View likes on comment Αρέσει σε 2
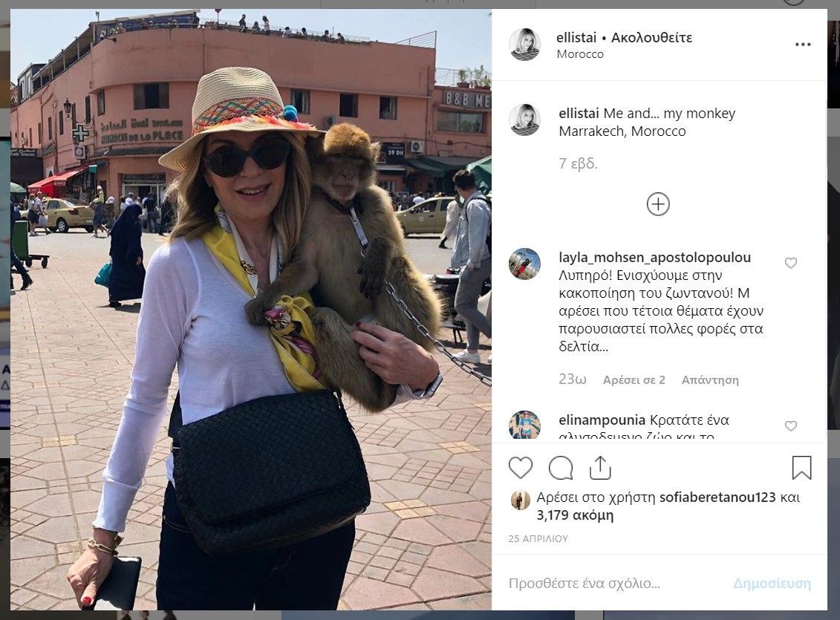Image resolution: width=840 pixels, height=620 pixels. (634, 379)
